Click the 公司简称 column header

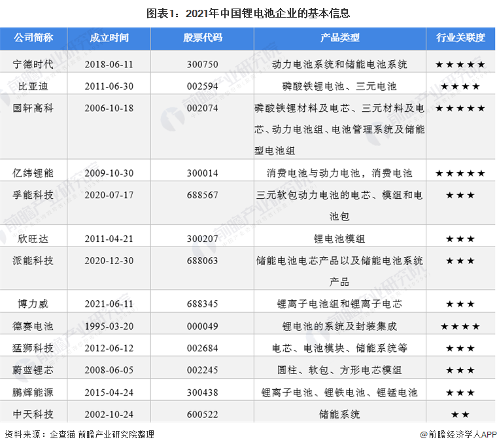point(33,37)
